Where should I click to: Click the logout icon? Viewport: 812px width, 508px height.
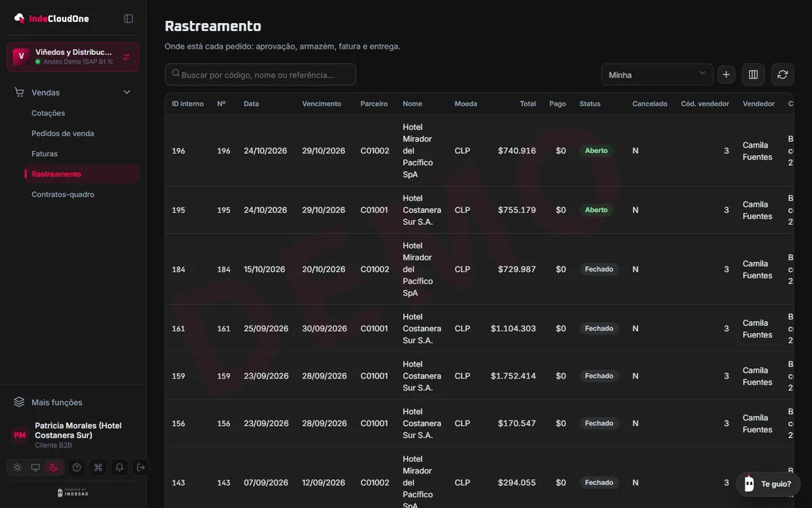click(x=141, y=467)
